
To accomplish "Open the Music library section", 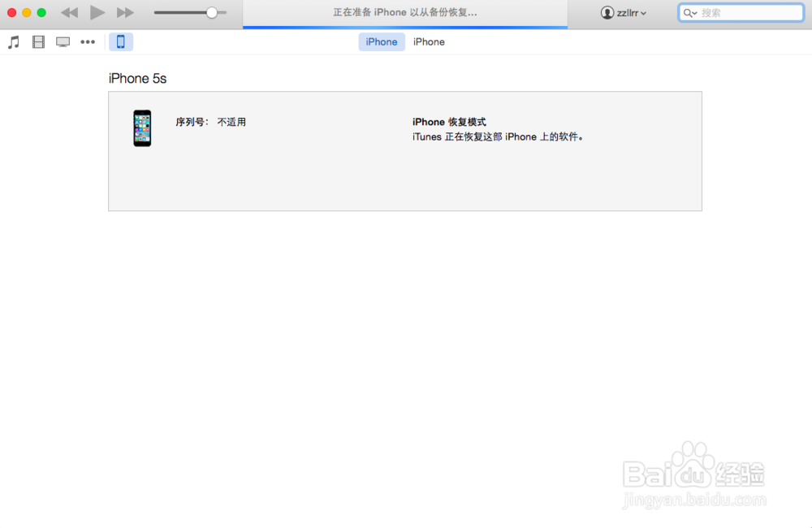I will click(x=13, y=41).
